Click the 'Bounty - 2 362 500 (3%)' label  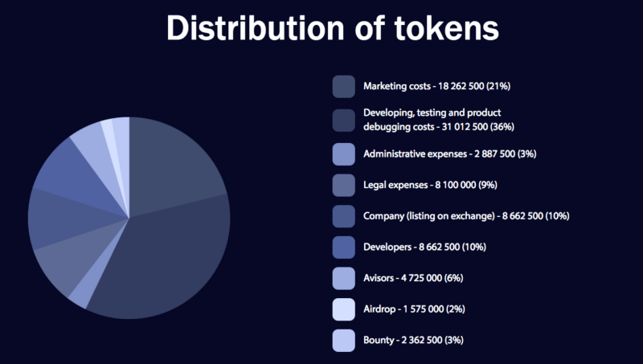pos(413,340)
